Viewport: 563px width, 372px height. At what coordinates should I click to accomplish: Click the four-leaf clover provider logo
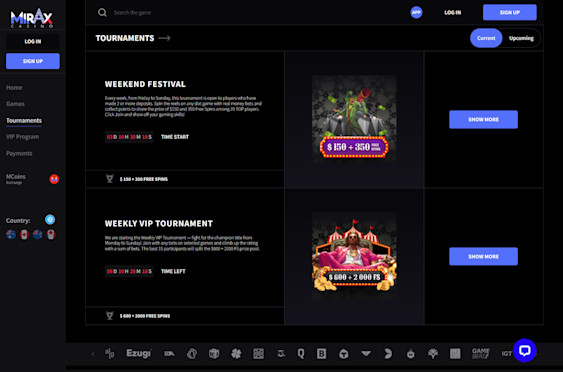pyautogui.click(x=236, y=354)
